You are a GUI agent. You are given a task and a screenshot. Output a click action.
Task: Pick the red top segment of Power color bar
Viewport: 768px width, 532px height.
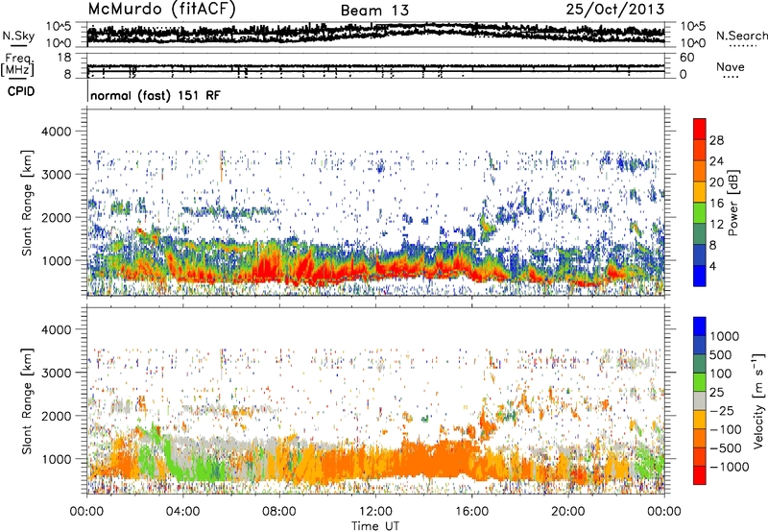coord(700,130)
